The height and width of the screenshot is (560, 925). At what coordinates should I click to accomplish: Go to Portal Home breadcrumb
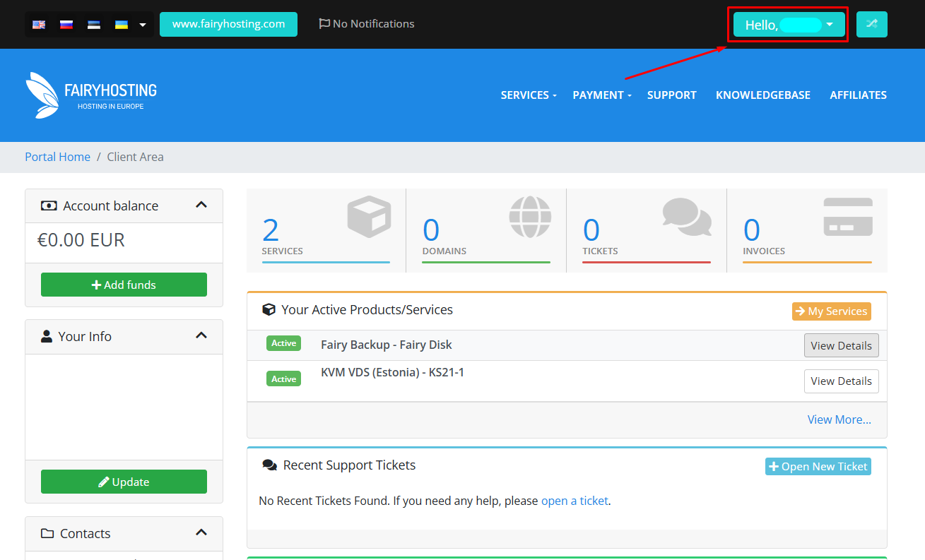click(57, 157)
